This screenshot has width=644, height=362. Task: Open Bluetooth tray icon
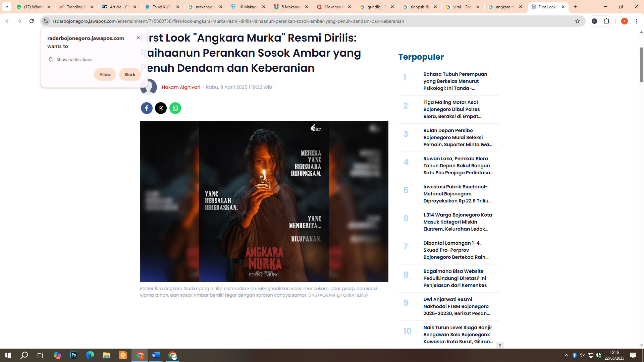tap(574, 355)
